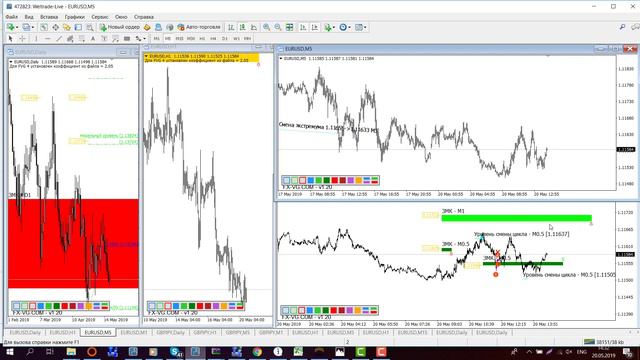The width and height of the screenshot is (640, 360).
Task: Click the search icon at toolbar right
Action: tap(622, 27)
